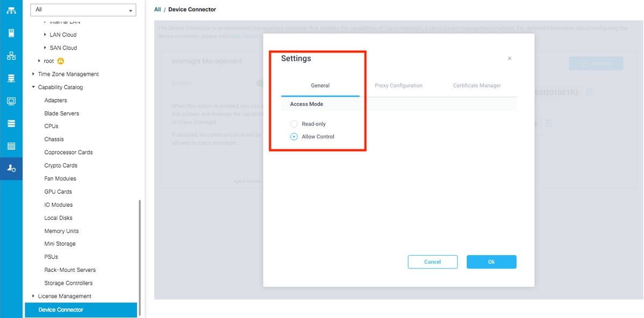The image size is (644, 318).
Task: Click the Time Zone Management label
Action: (68, 74)
